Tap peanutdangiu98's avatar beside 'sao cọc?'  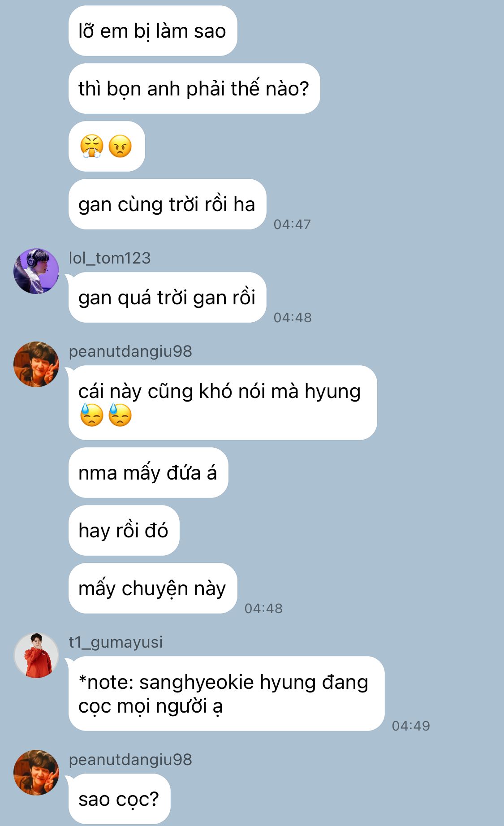tap(36, 773)
